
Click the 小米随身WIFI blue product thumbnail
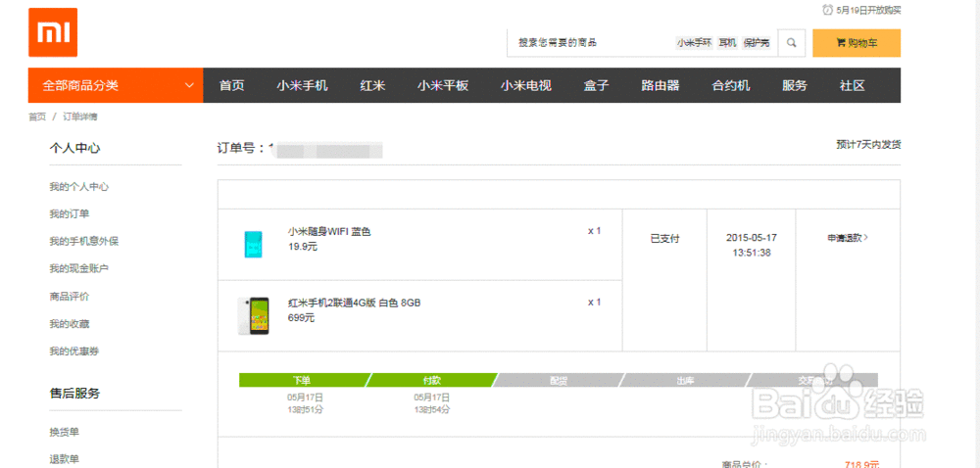click(x=253, y=244)
